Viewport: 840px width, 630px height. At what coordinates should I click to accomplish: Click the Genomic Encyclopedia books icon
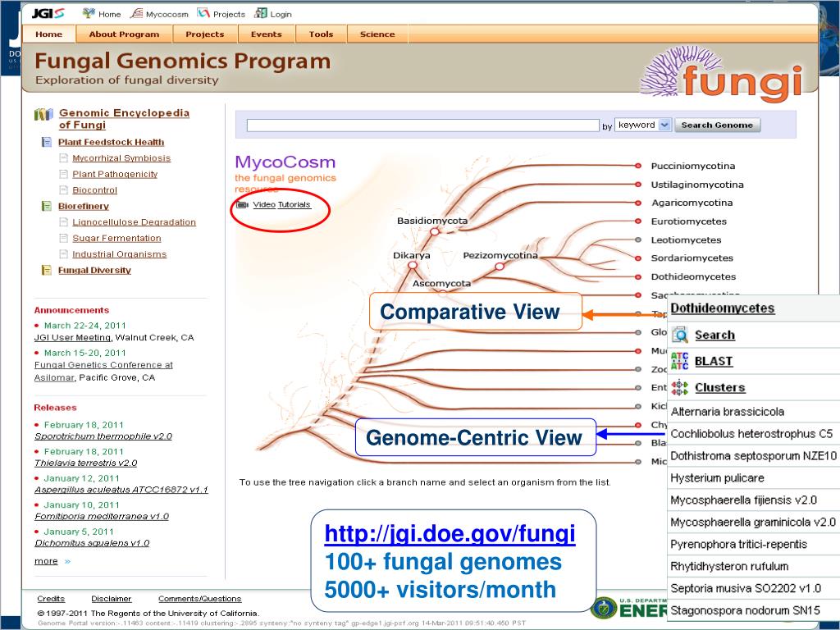(43, 114)
